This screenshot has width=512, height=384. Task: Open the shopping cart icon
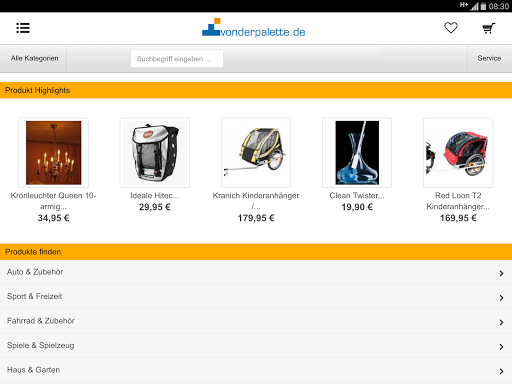pyautogui.click(x=489, y=28)
